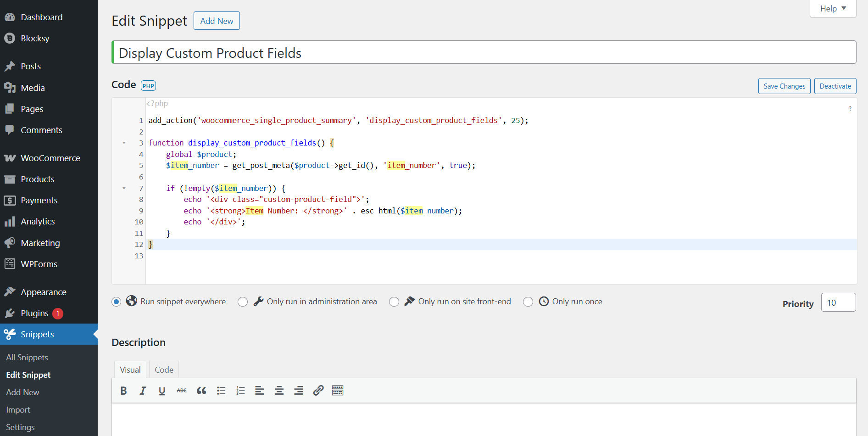This screenshot has width=868, height=436.
Task: Select Only run on site front-end
Action: pos(394,302)
